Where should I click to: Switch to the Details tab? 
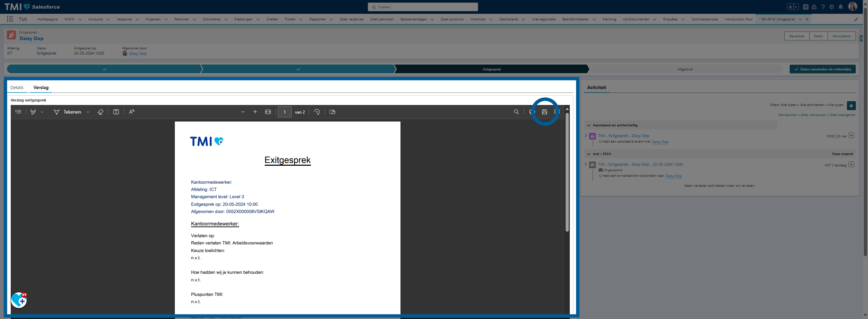click(17, 88)
